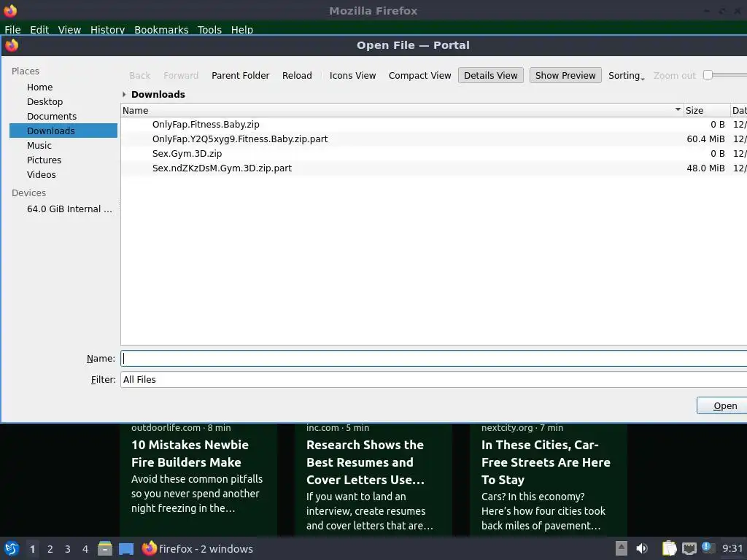The width and height of the screenshot is (747, 560).
Task: Switch to Icons View
Action: pos(352,75)
